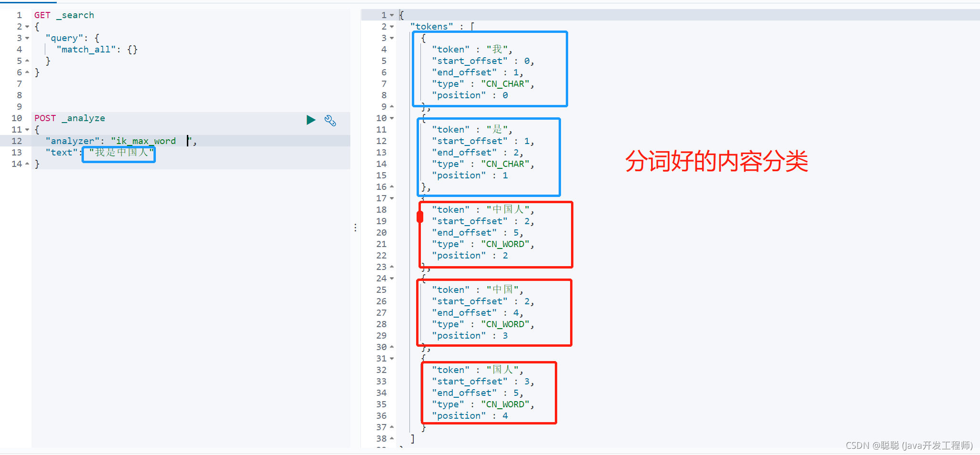The image size is (980, 455).
Task: Toggle fold arrow at response line 9
Action: [392, 107]
